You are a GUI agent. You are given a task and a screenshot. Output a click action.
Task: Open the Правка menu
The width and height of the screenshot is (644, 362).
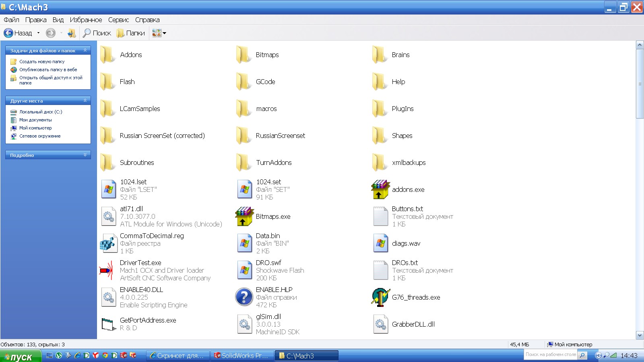[36, 20]
